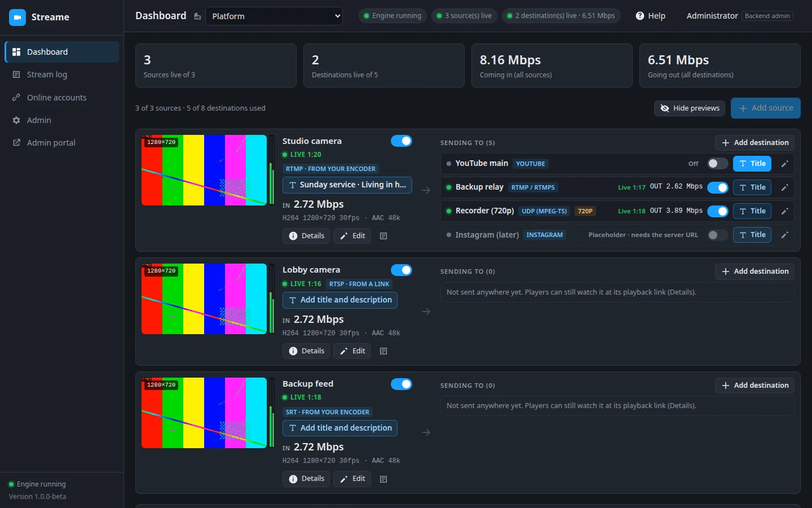Viewport: 812px width, 508px height.
Task: Open Title for Backup relay destination
Action: 752,187
